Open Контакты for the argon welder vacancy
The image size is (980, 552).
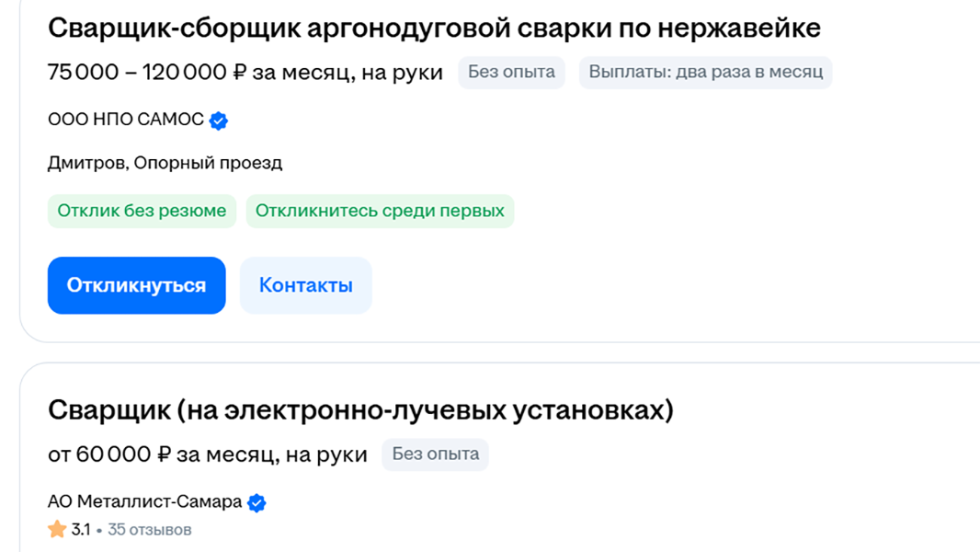click(x=305, y=285)
